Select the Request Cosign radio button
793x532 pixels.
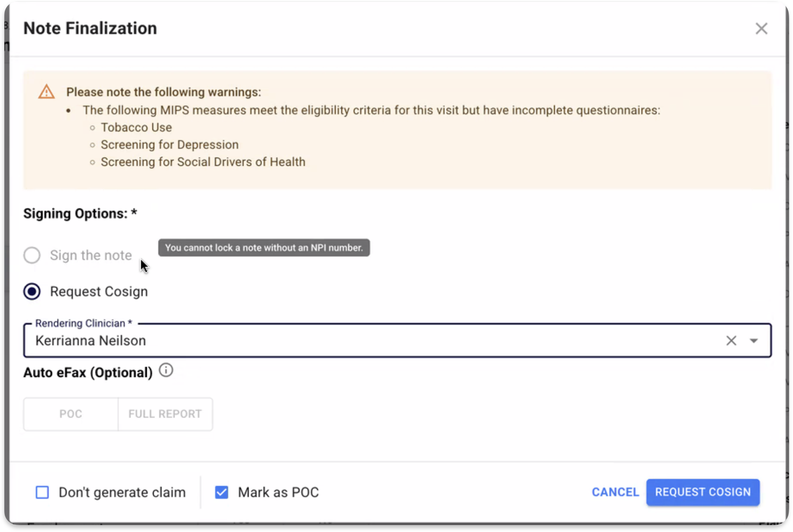tap(32, 292)
